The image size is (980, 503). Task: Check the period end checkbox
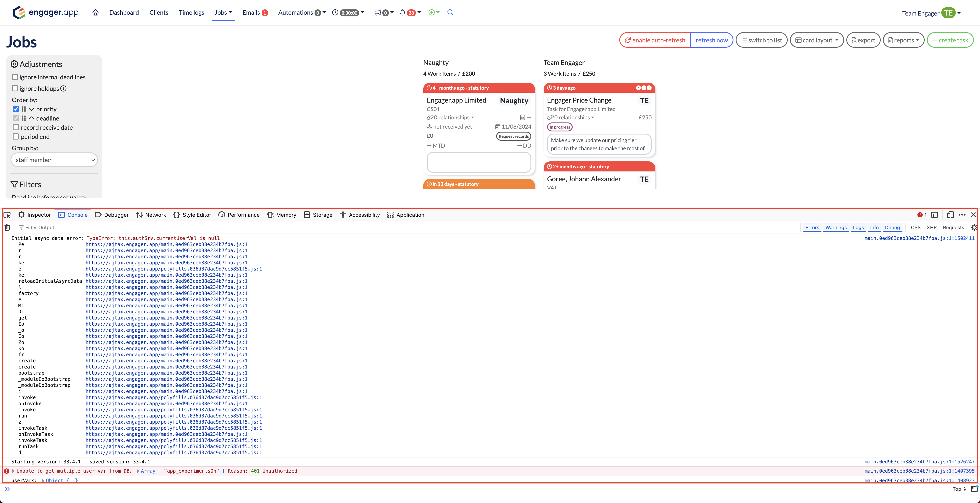click(x=16, y=137)
